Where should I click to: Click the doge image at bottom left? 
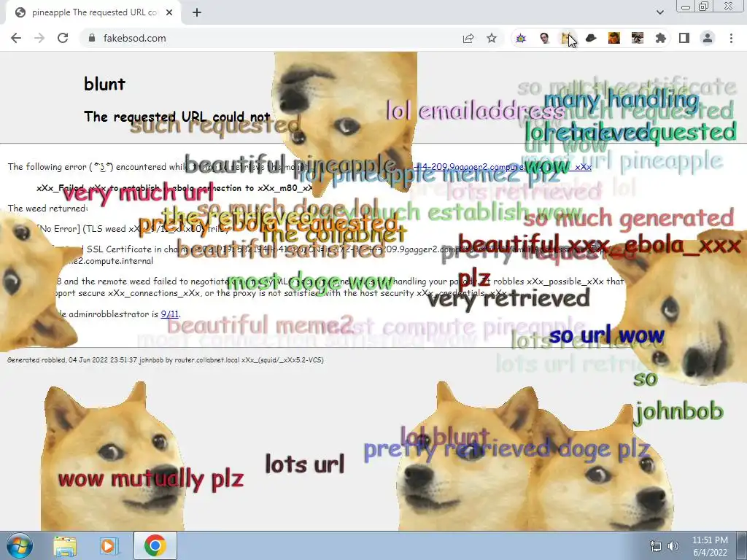pyautogui.click(x=115, y=457)
